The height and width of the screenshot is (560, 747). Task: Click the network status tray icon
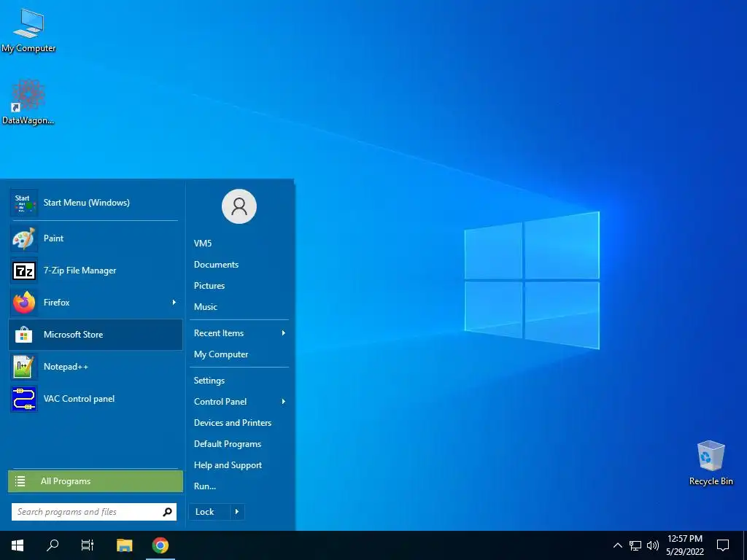(x=635, y=545)
